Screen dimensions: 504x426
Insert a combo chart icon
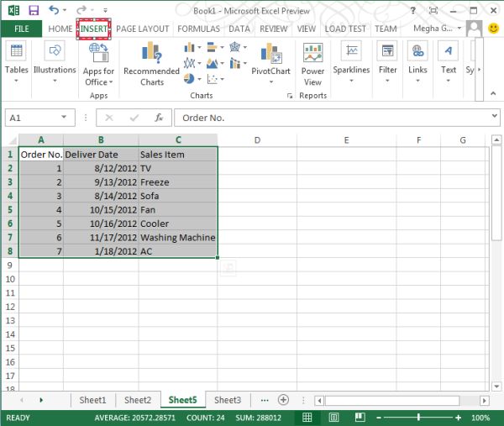tap(235, 63)
